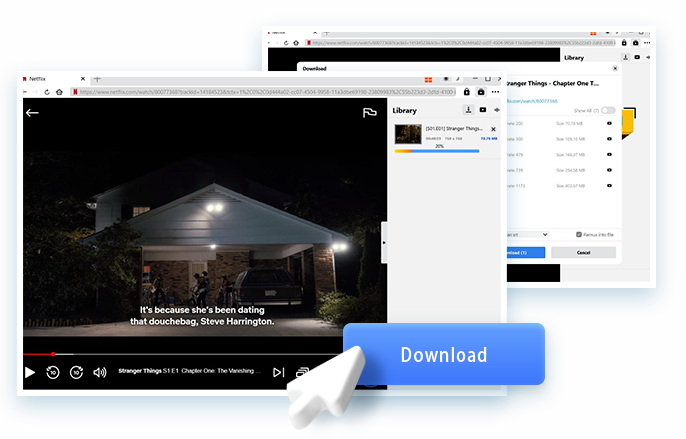The width and height of the screenshot is (686, 439).
Task: Toggle eye icon for Size 70.78 MB row
Action: [x=609, y=123]
